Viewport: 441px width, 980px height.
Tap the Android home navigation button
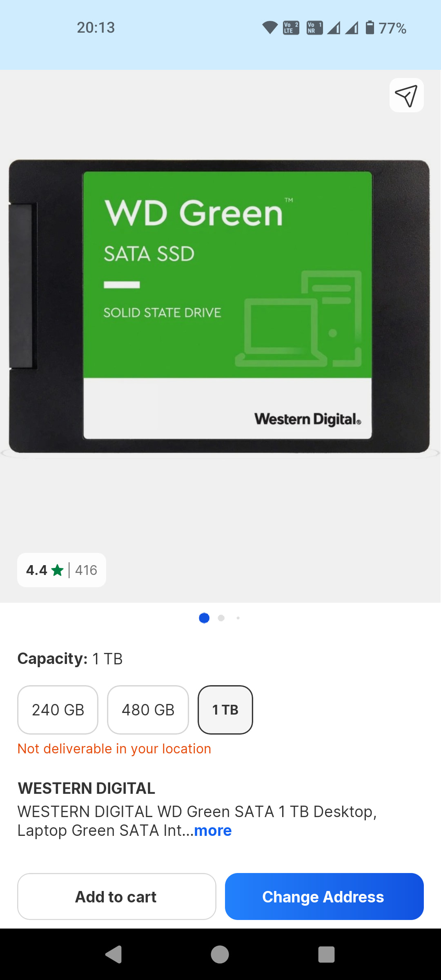pyautogui.click(x=220, y=954)
